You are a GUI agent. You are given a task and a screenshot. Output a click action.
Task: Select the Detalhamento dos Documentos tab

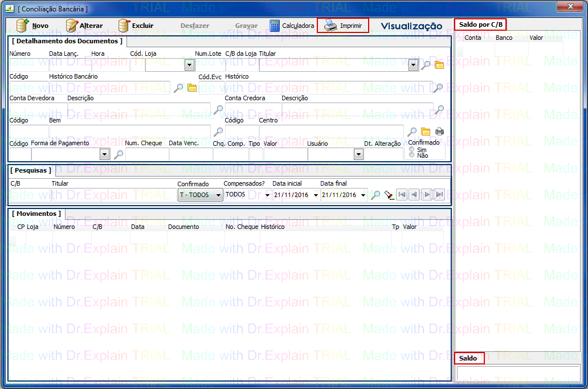coord(67,41)
